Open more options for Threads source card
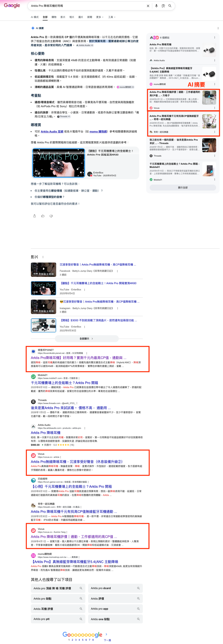The height and width of the screenshot is (644, 223). (x=214, y=156)
